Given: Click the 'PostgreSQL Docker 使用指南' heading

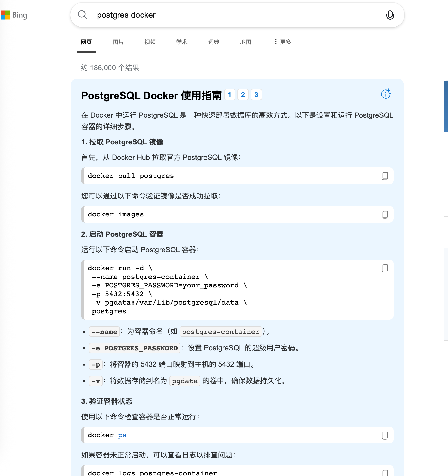Looking at the screenshot, I should pos(151,95).
